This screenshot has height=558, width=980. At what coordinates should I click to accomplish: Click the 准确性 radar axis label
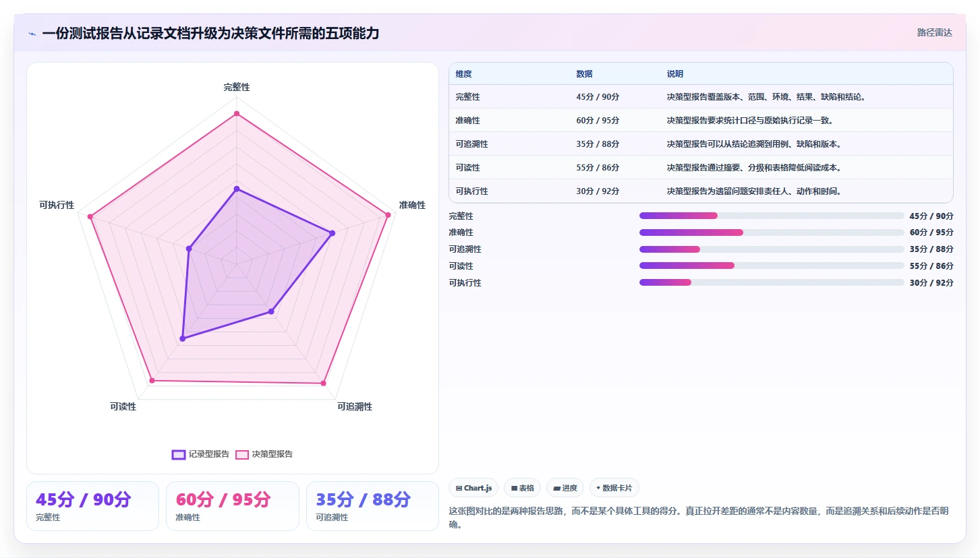pos(412,205)
